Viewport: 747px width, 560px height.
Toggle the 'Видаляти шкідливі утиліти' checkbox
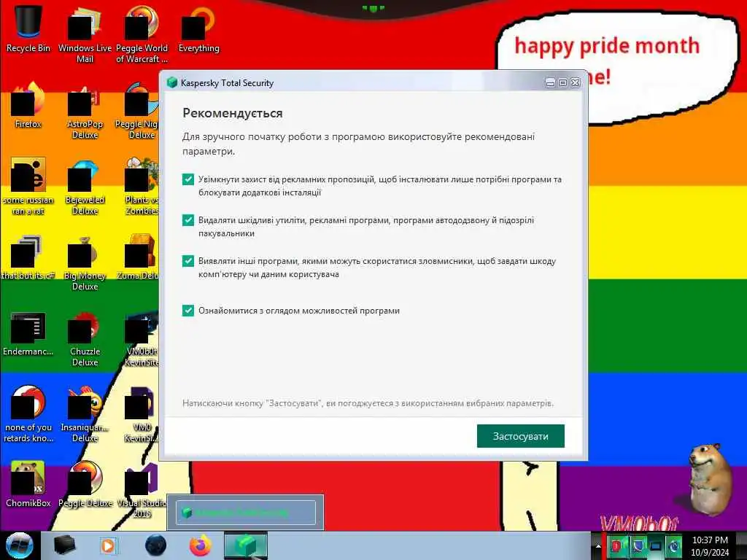click(187, 220)
